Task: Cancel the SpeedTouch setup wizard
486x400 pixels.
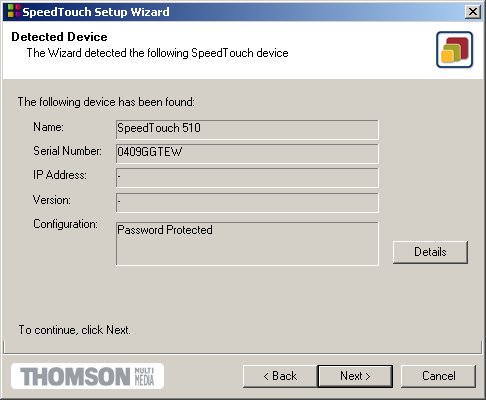Action: point(438,376)
